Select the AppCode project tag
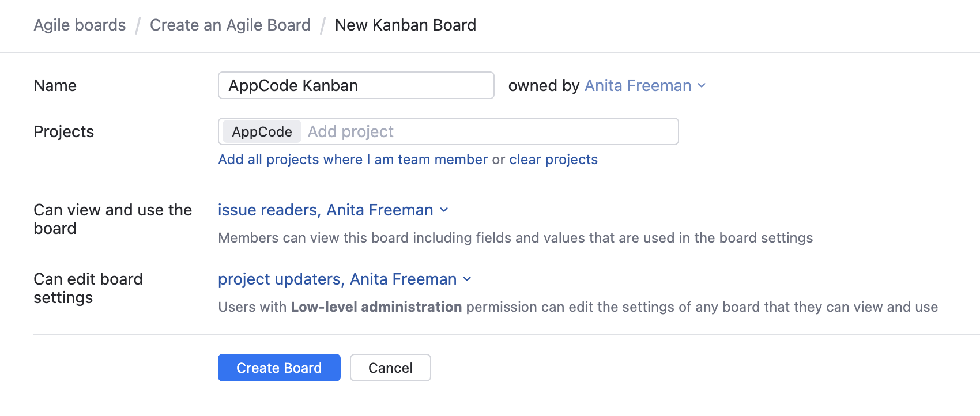The height and width of the screenshot is (416, 980). 262,132
